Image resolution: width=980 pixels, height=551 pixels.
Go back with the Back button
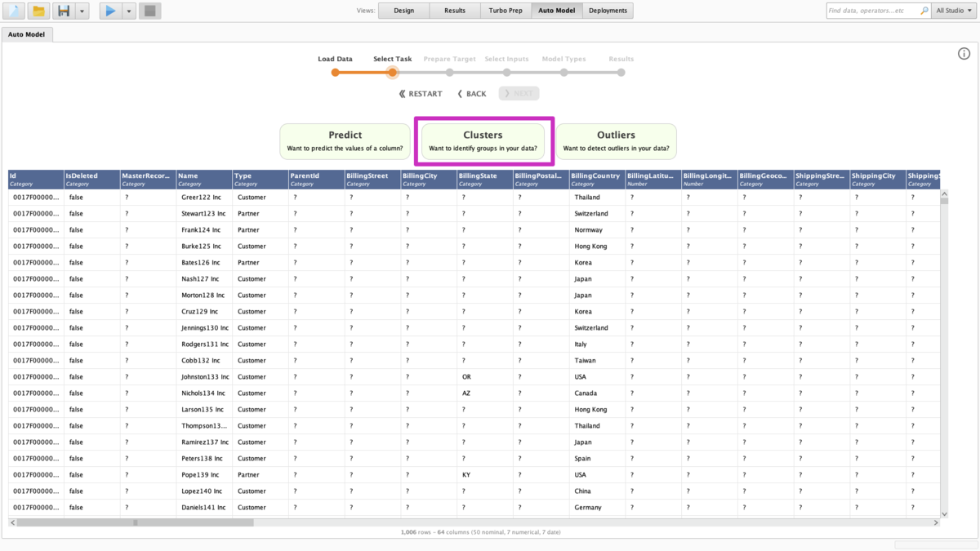click(x=472, y=94)
